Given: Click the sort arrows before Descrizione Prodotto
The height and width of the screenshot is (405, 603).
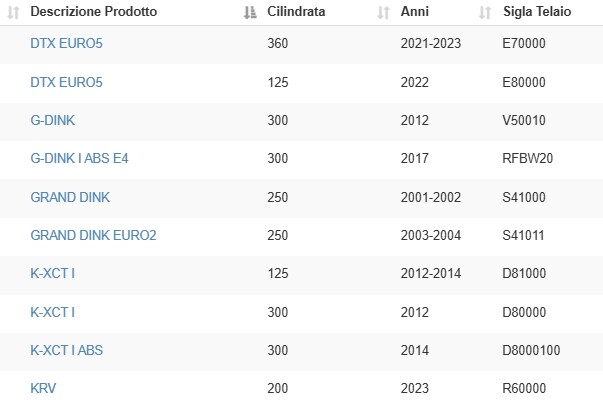Looking at the screenshot, I should click(x=13, y=12).
